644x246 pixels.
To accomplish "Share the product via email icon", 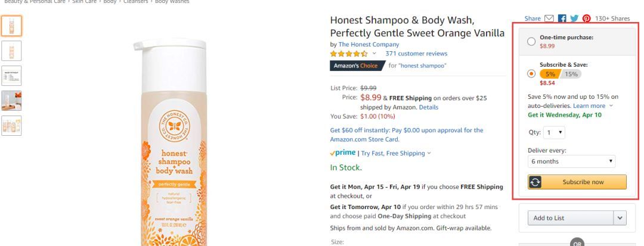I will click(x=549, y=18).
